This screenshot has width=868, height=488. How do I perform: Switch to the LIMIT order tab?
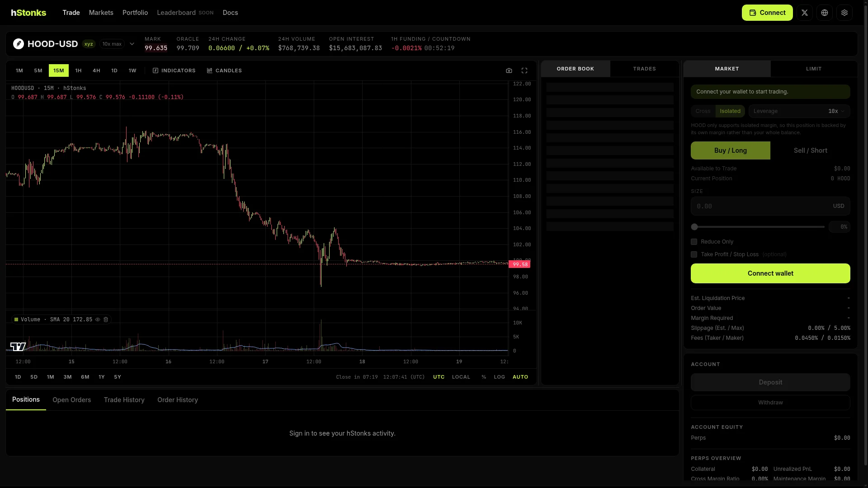pos(814,69)
